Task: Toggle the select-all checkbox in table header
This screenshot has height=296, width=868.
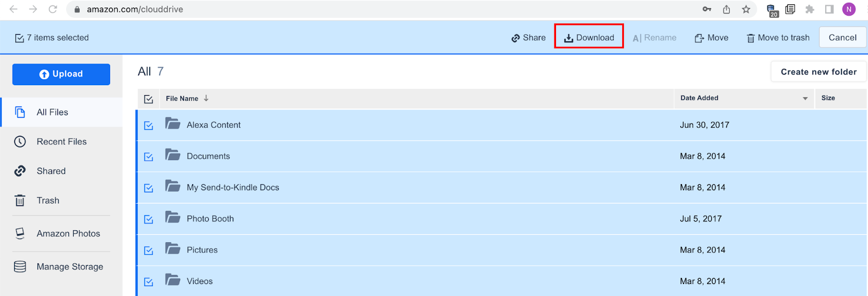Action: 149,99
